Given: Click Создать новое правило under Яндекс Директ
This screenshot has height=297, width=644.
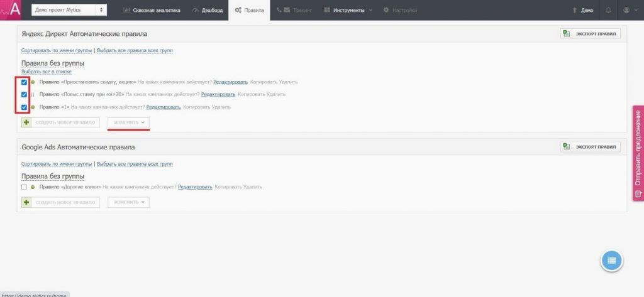Looking at the screenshot, I should click(60, 122).
